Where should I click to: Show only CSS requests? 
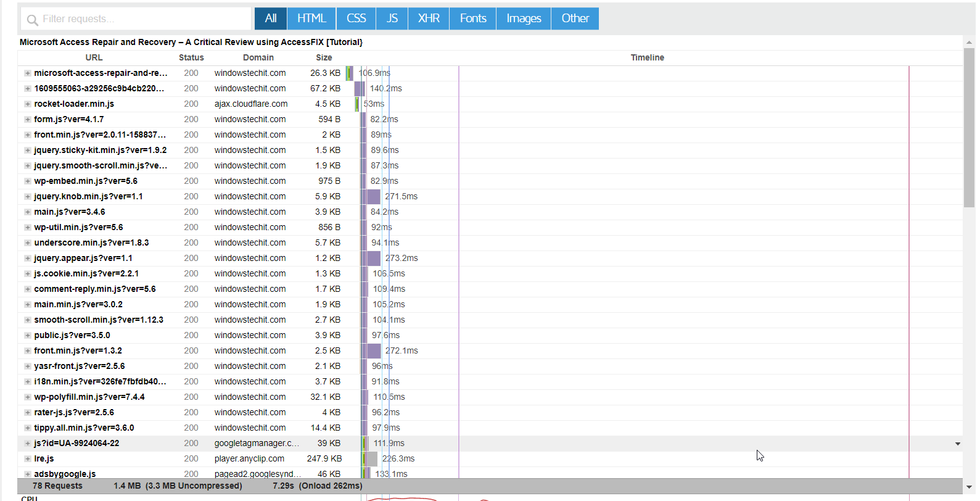pyautogui.click(x=356, y=19)
